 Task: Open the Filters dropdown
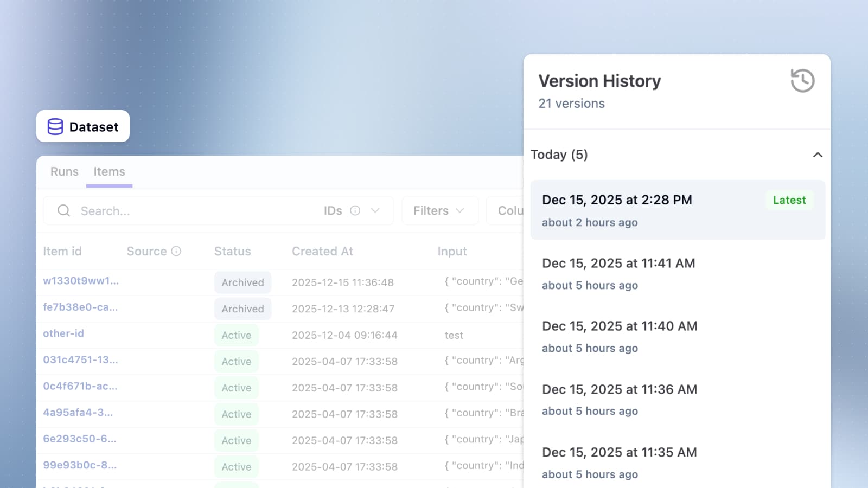coord(439,210)
